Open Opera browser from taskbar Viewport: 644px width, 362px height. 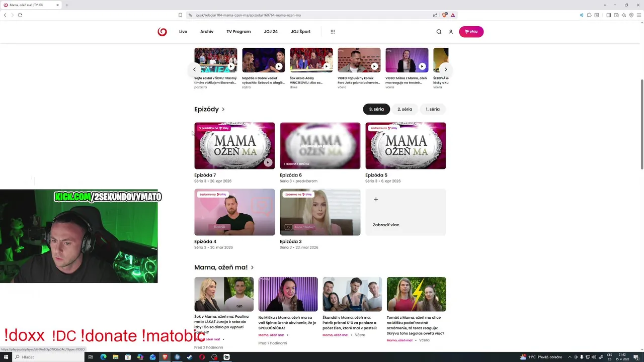[x=202, y=357]
